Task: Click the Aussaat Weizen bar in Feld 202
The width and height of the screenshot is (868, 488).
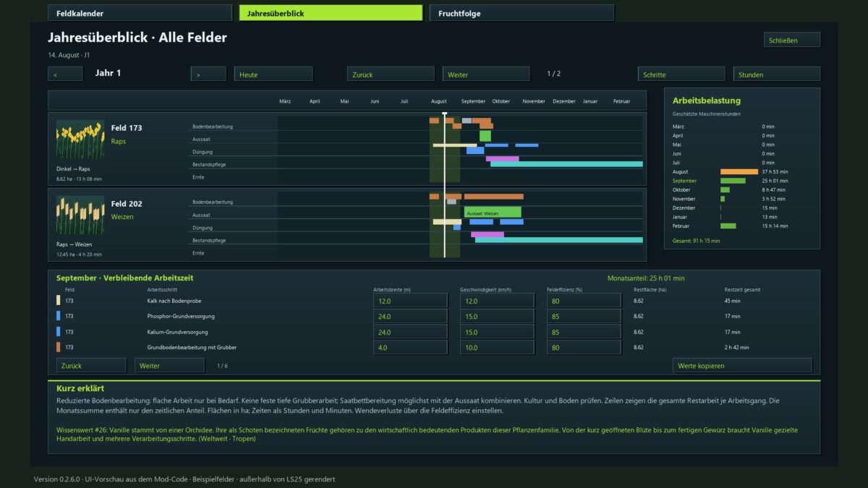Action: [493, 213]
